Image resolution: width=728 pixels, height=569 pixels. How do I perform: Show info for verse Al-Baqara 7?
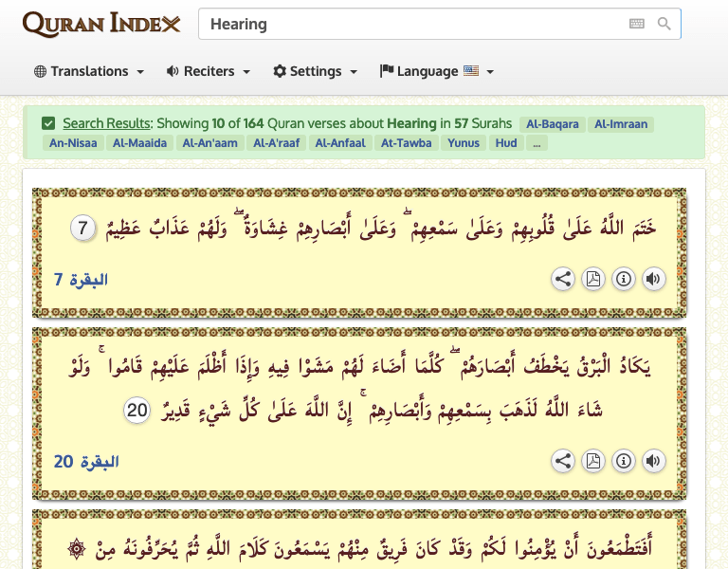[624, 279]
